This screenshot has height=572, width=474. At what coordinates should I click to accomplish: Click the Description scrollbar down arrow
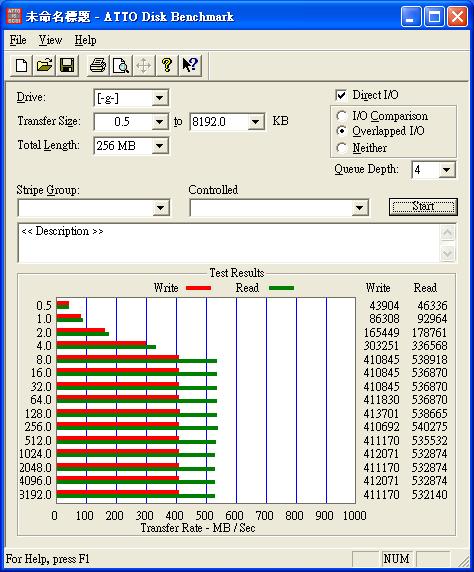click(447, 253)
